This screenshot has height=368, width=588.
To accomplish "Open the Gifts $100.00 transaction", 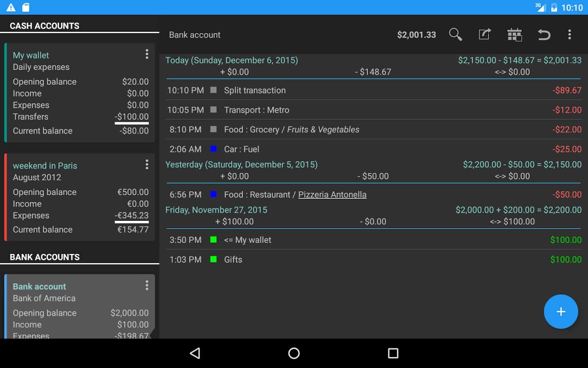I will point(367,260).
